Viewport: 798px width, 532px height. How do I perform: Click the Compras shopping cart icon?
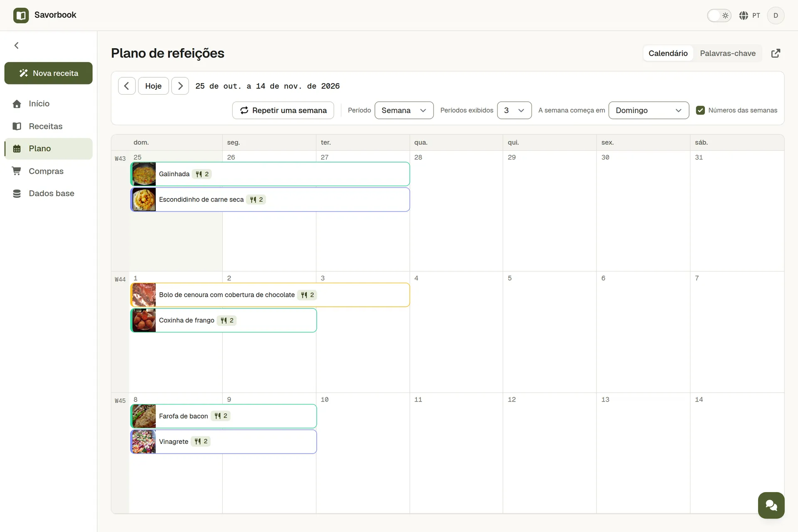point(17,171)
